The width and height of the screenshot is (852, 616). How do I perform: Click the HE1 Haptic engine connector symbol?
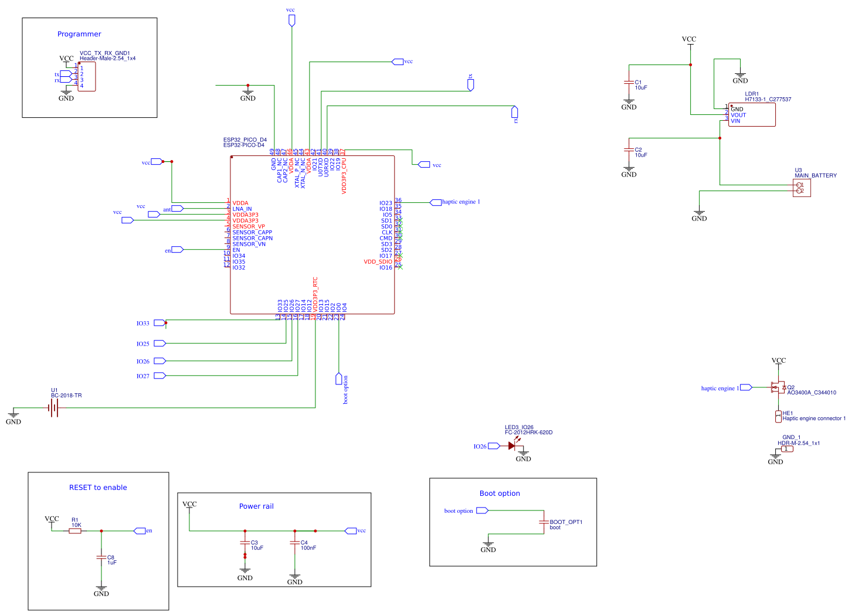[x=778, y=415]
